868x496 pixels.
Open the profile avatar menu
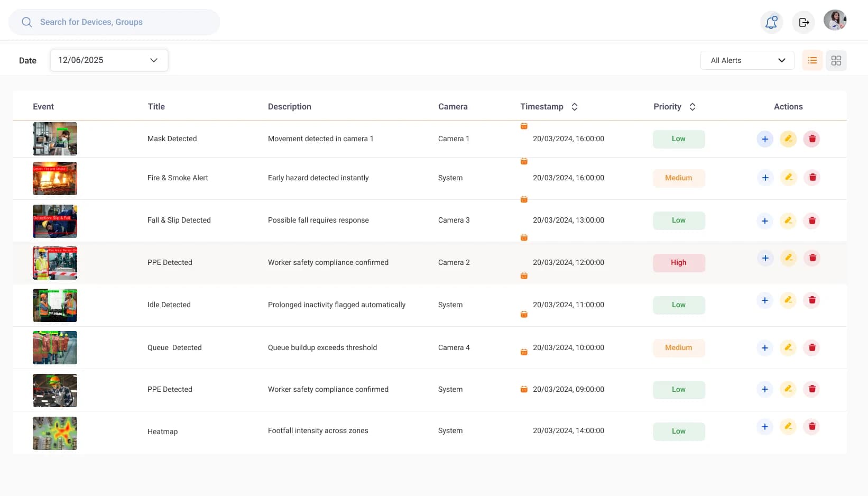coord(835,20)
